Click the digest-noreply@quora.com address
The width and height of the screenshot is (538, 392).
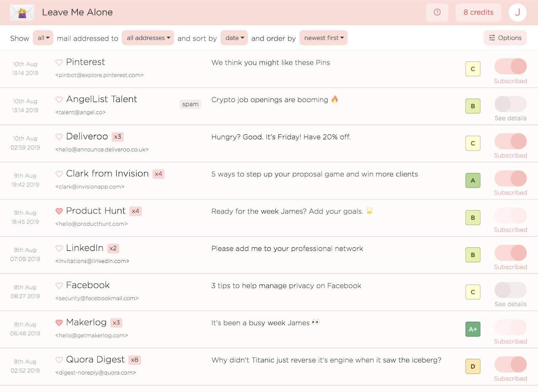(x=96, y=373)
